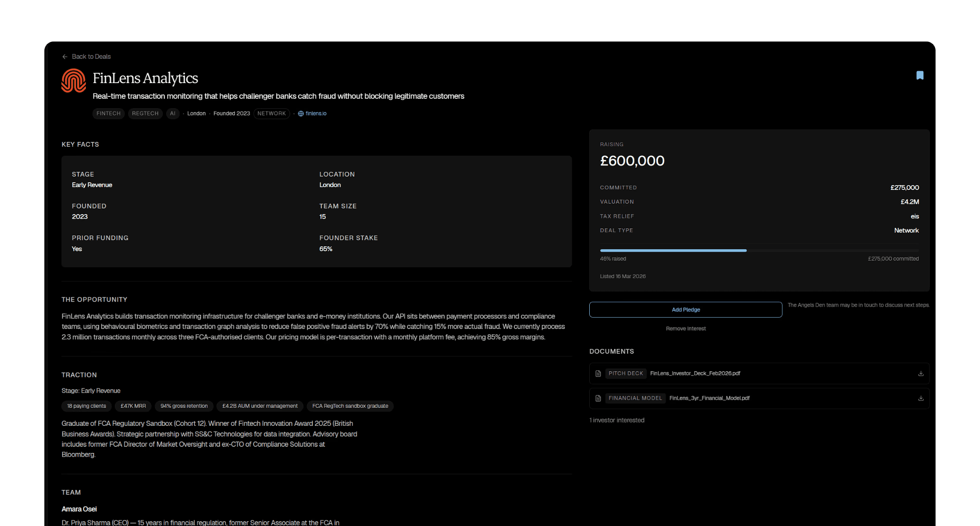
Task: Select the REGTECH tag
Action: [145, 113]
